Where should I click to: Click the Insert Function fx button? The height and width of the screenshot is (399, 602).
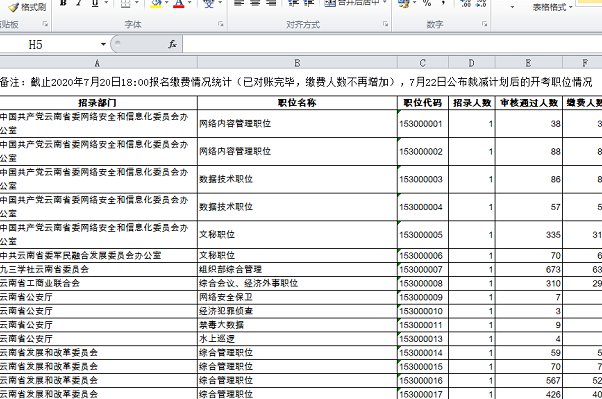[x=172, y=45]
